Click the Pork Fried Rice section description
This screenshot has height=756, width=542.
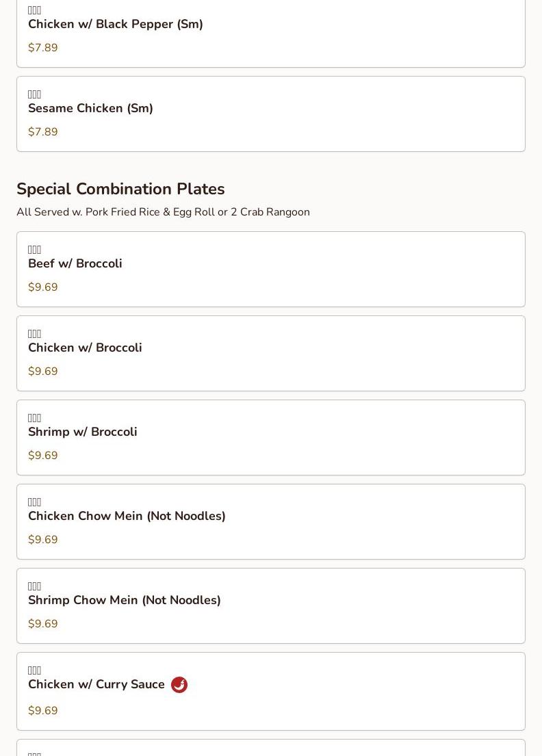pos(163,212)
